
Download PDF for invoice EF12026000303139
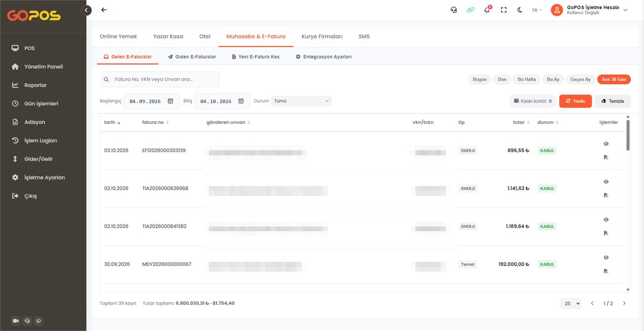point(606,157)
